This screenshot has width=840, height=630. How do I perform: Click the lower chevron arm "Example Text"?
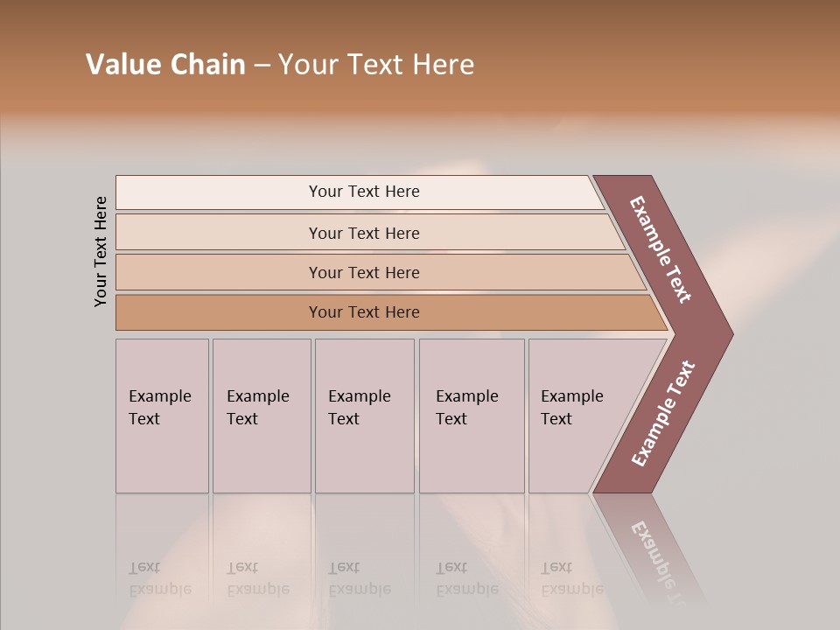click(x=661, y=413)
